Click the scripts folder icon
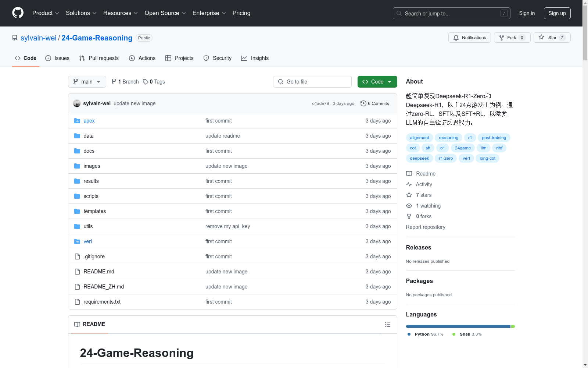Screen dimensions: 588x368 click(x=77, y=196)
